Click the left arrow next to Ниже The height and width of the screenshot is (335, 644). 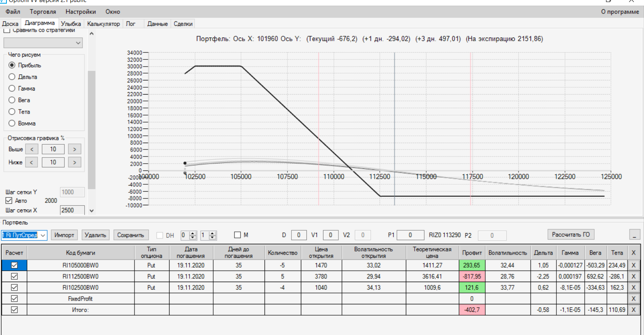[32, 162]
